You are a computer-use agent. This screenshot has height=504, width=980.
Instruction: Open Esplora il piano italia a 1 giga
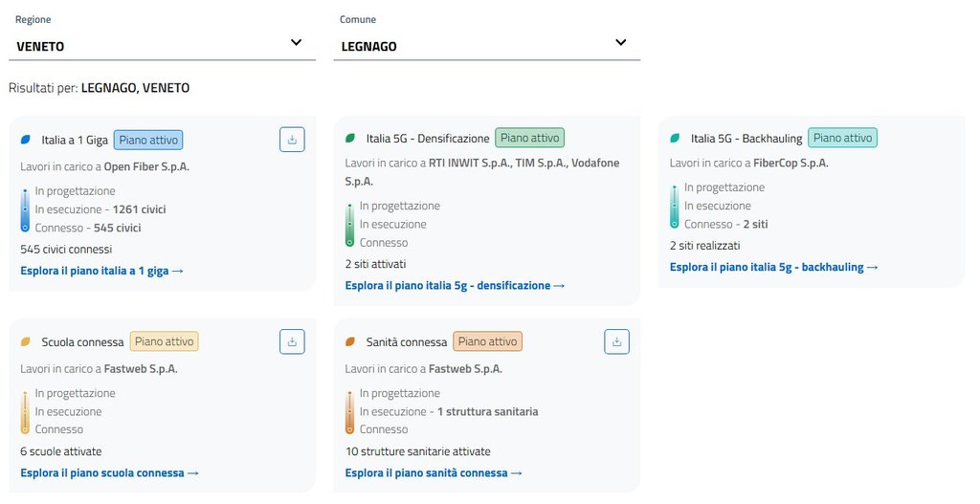tap(101, 271)
